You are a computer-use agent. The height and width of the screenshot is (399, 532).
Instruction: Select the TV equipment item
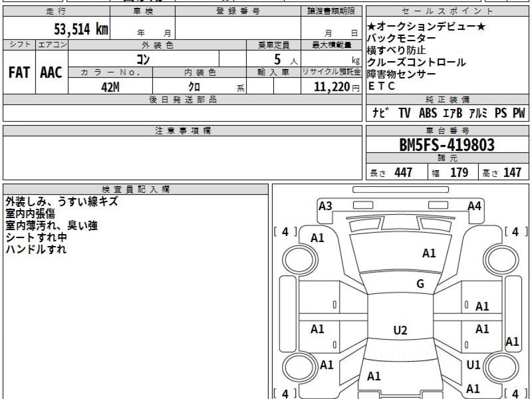click(x=404, y=113)
